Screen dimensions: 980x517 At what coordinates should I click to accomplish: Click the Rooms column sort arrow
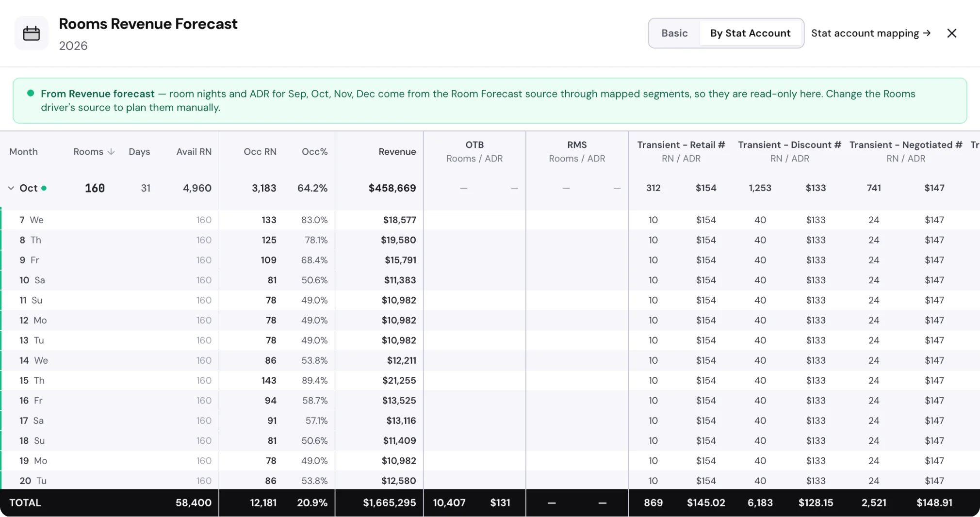(111, 152)
